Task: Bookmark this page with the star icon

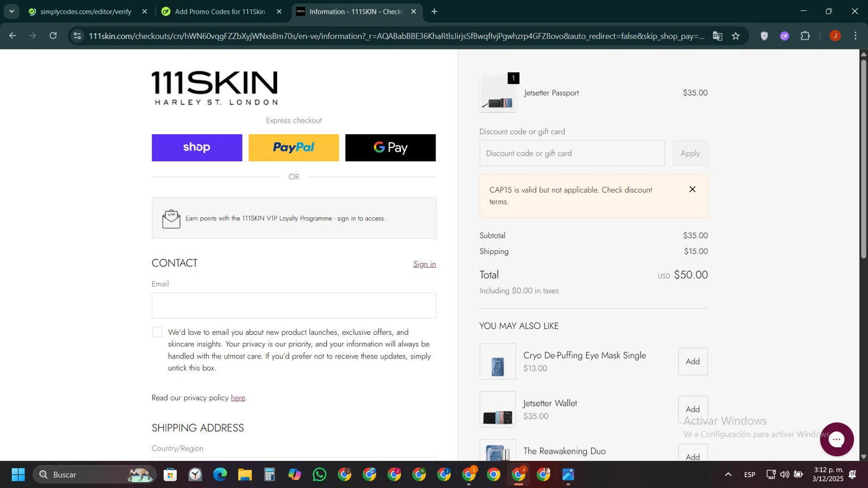Action: (x=736, y=36)
